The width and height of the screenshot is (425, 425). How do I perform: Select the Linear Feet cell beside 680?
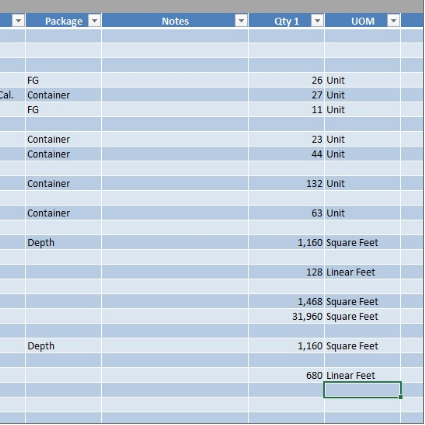tap(362, 375)
